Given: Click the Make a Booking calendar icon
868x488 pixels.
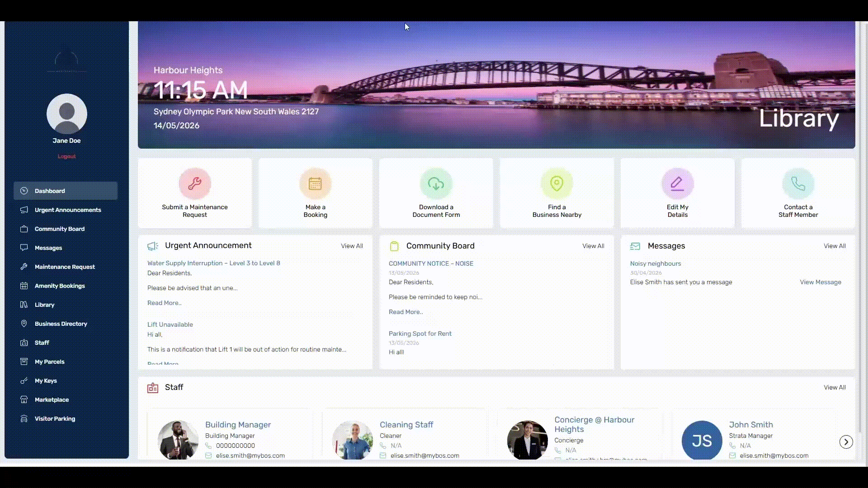Looking at the screenshot, I should click(315, 183).
